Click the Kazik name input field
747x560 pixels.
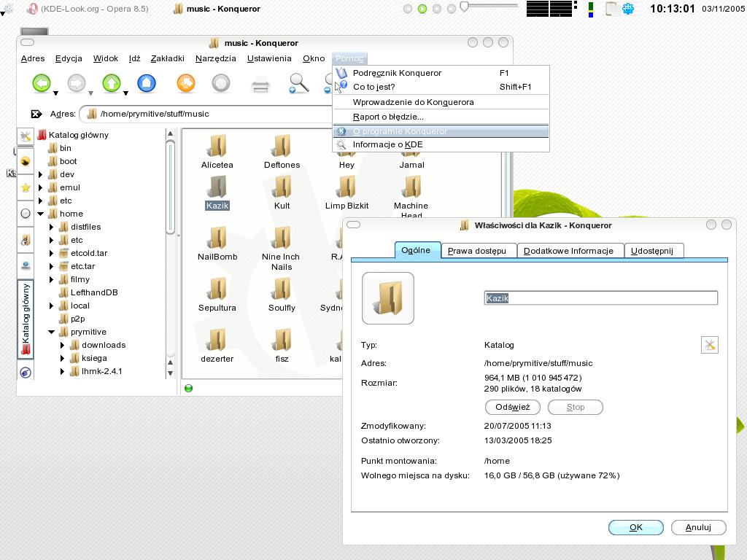point(601,298)
